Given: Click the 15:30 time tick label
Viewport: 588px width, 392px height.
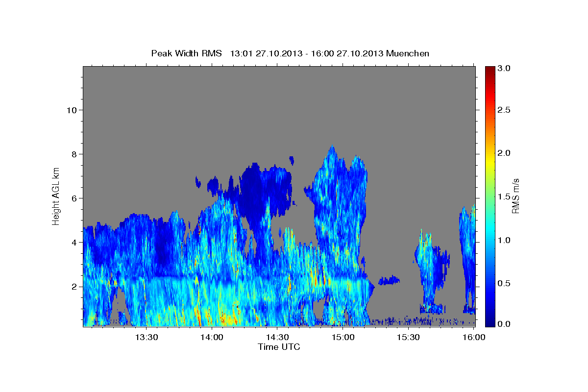Looking at the screenshot, I should coord(408,337).
